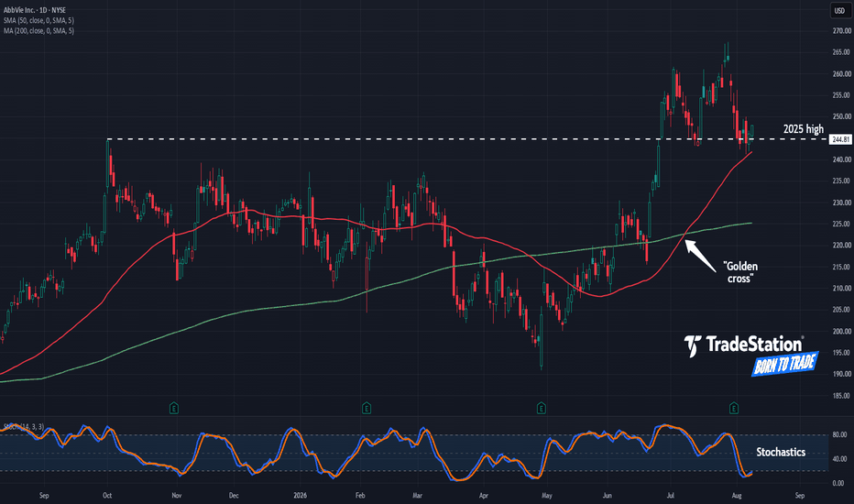This screenshot has width=854, height=504.
Task: Click the 250.00 price axis label
Action: point(841,116)
